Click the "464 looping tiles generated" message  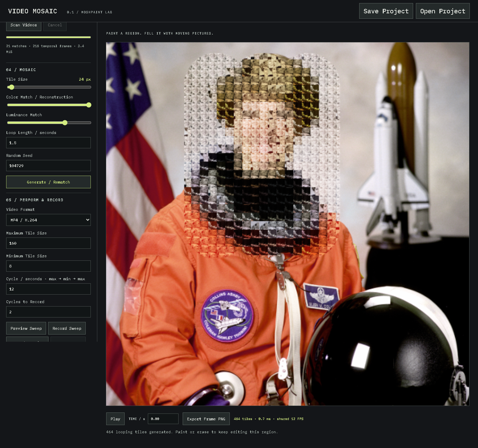(x=192, y=432)
